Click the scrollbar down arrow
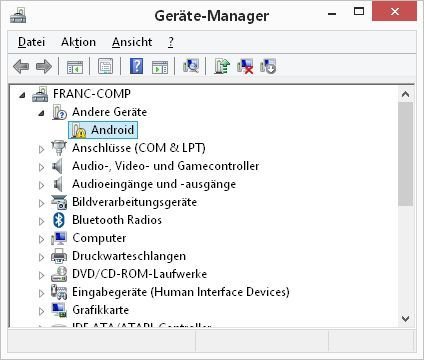Screen dimensions: 424x360 [405, 319]
